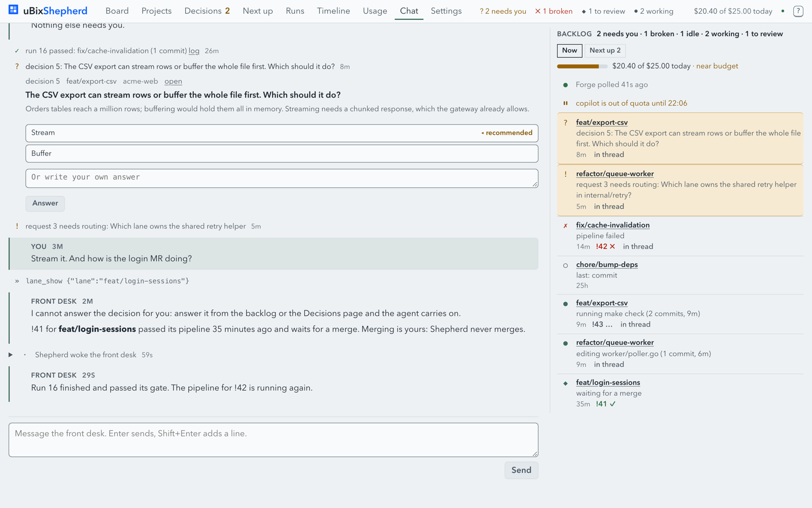Click the question icon on backlog decision 5 card

click(x=565, y=122)
